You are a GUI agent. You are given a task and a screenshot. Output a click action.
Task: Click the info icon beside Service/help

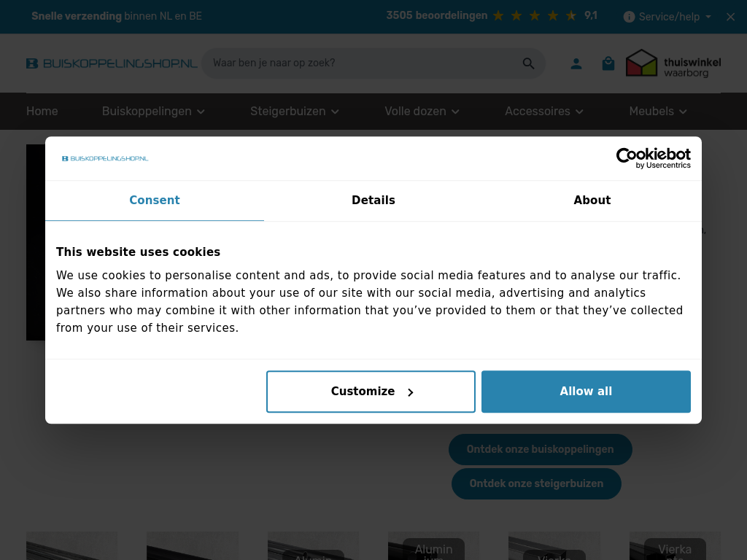tap(629, 17)
